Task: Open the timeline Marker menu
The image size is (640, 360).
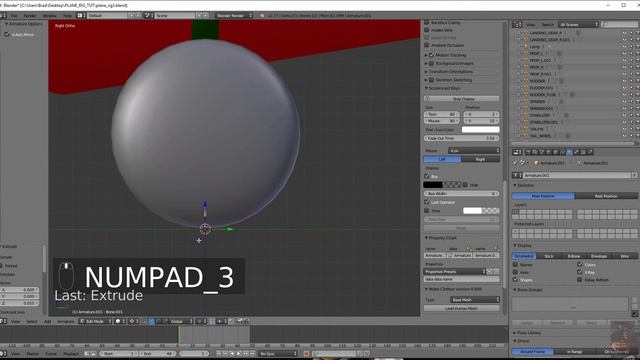Action: [x=33, y=353]
